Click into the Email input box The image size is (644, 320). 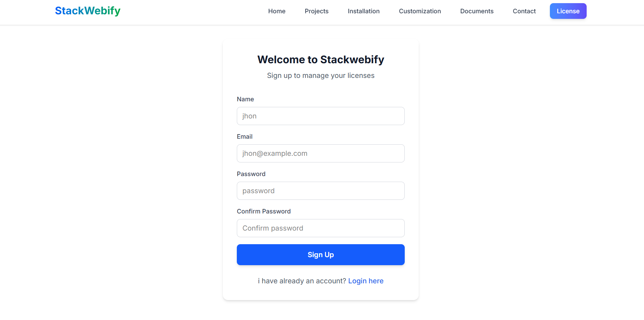320,153
